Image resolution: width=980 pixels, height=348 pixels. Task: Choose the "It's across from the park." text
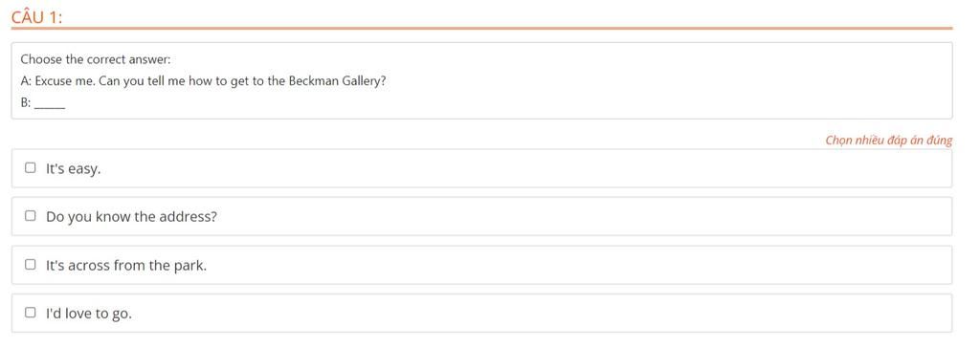tap(126, 266)
